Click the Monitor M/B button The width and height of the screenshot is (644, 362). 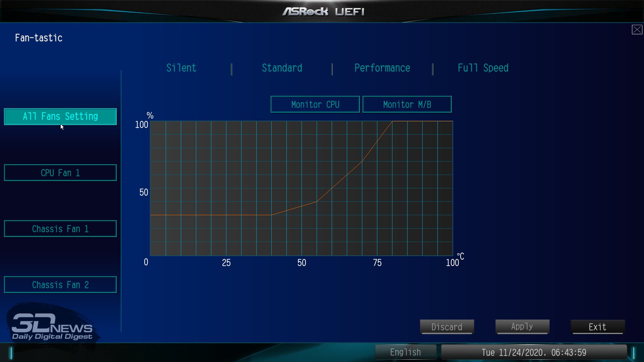coord(407,104)
